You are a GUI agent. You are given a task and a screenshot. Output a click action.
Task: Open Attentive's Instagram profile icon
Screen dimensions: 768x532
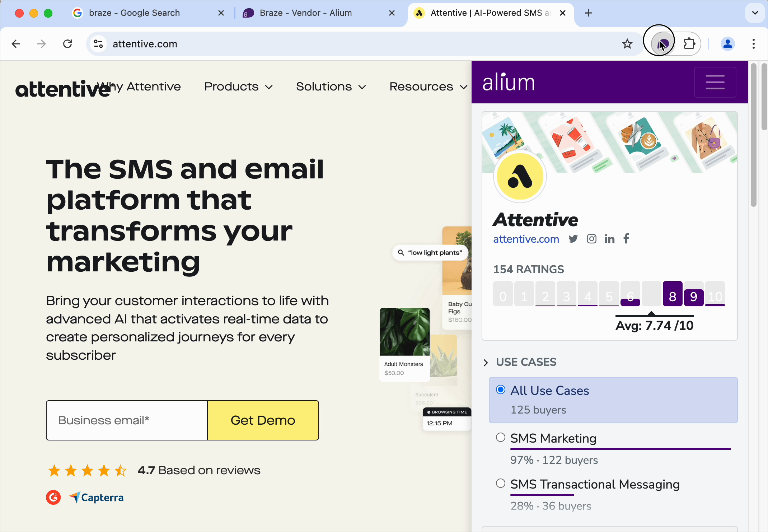point(591,239)
